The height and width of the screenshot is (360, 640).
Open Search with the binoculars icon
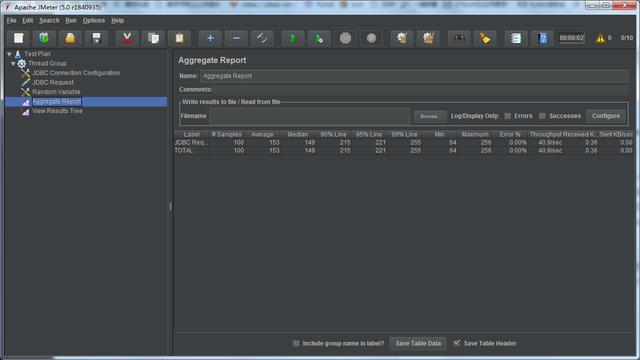click(459, 38)
